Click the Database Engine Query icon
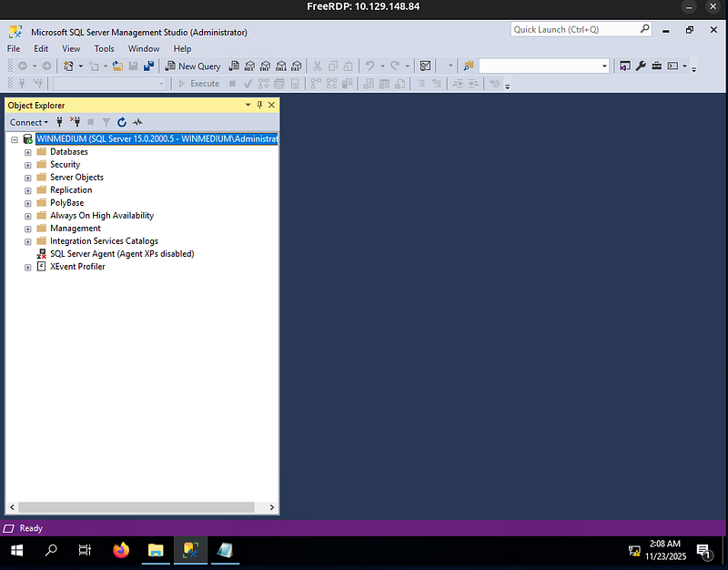728x570 pixels. (x=234, y=66)
